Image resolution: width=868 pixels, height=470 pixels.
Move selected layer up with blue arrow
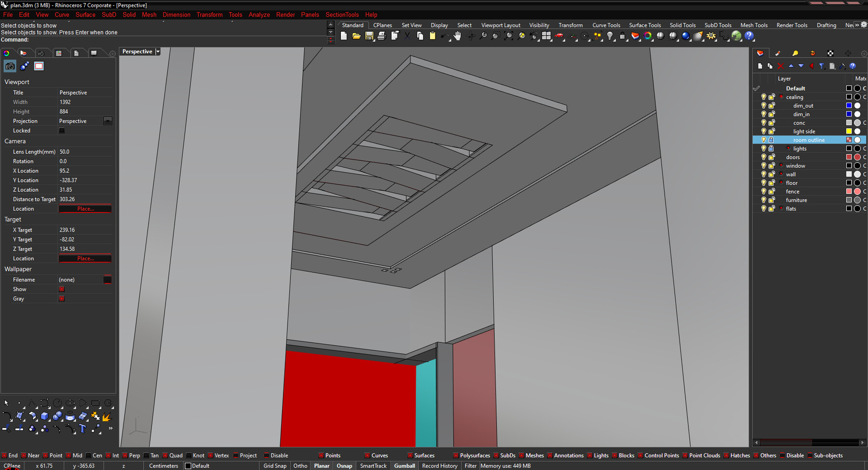[x=791, y=66]
